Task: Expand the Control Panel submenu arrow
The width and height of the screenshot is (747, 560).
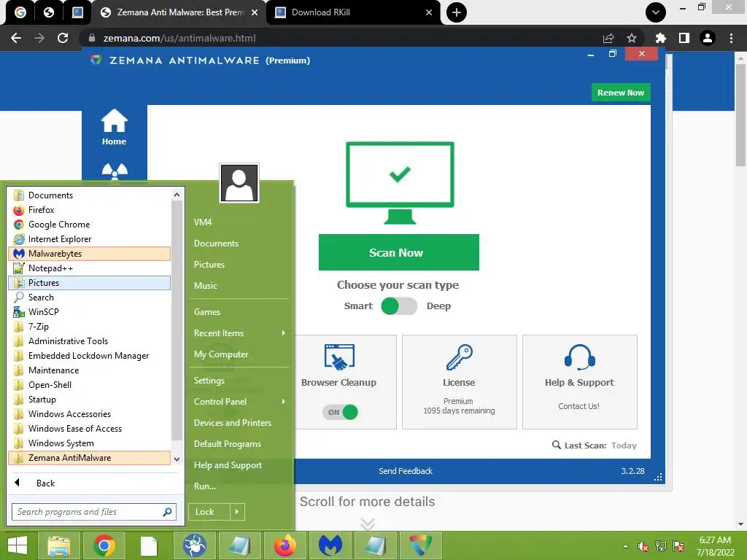Action: point(284,402)
